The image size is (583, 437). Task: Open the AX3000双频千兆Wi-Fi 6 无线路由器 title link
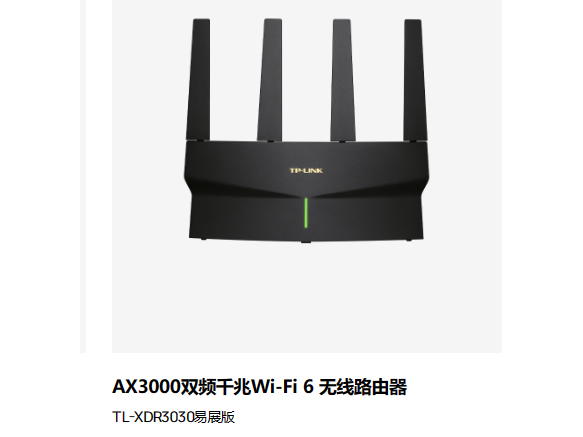(x=260, y=387)
